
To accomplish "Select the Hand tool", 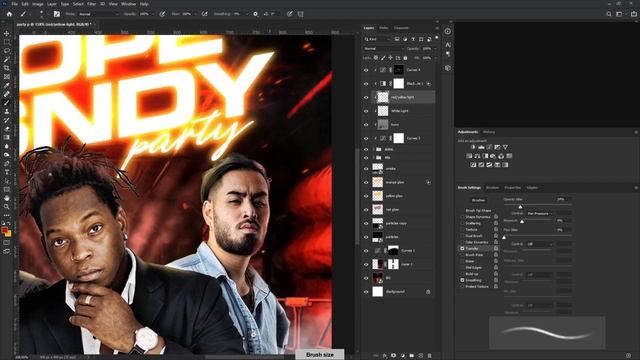I will coord(7,198).
